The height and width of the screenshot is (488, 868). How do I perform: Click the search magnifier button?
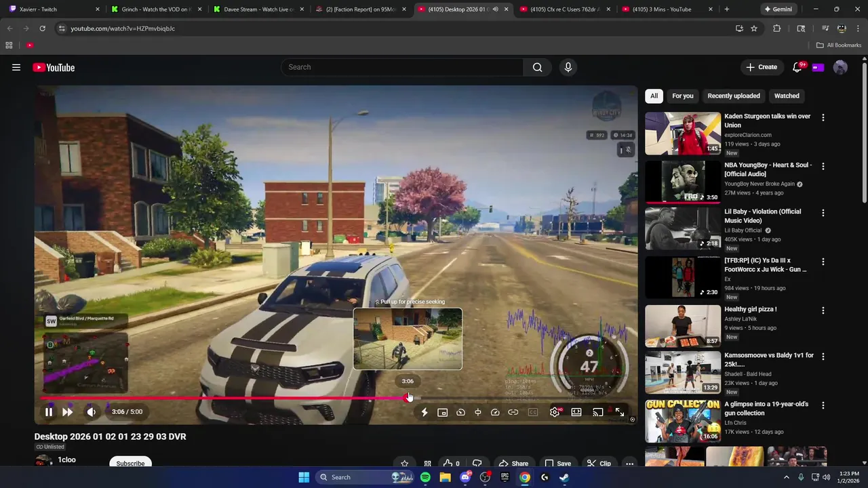coord(537,67)
